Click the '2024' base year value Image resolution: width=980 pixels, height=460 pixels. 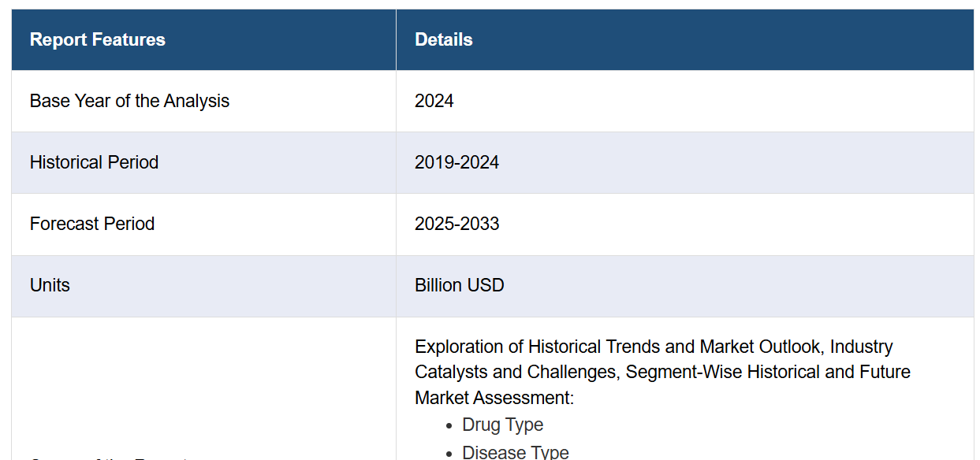[434, 101]
